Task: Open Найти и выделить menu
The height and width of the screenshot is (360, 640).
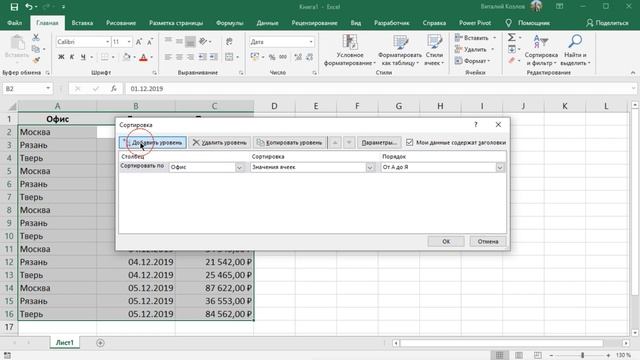Action: tap(576, 51)
